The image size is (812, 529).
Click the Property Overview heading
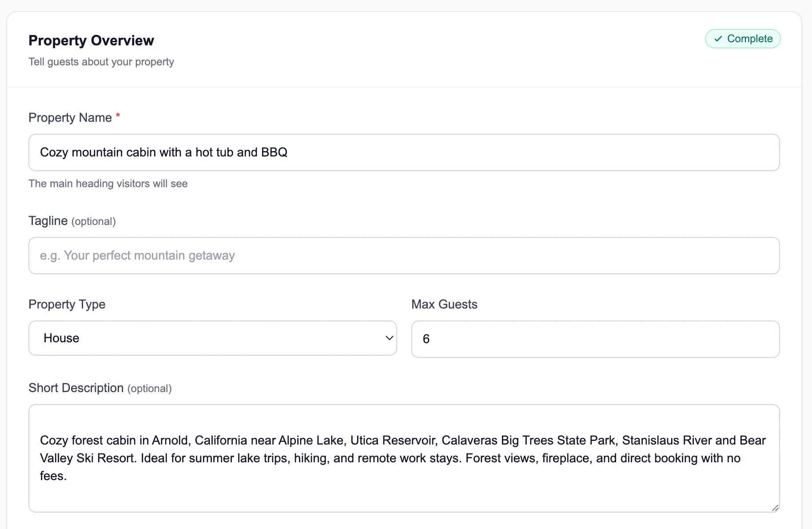coord(91,40)
